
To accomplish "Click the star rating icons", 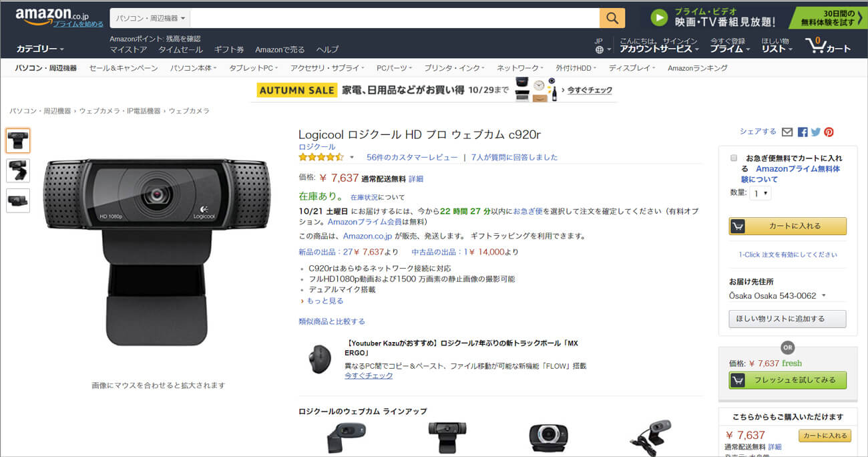I will click(321, 158).
